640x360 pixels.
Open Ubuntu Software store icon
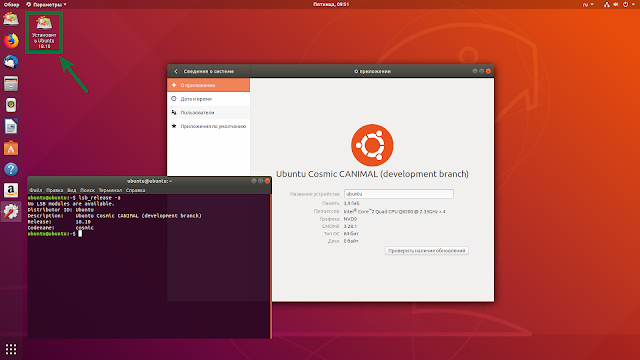click(11, 148)
